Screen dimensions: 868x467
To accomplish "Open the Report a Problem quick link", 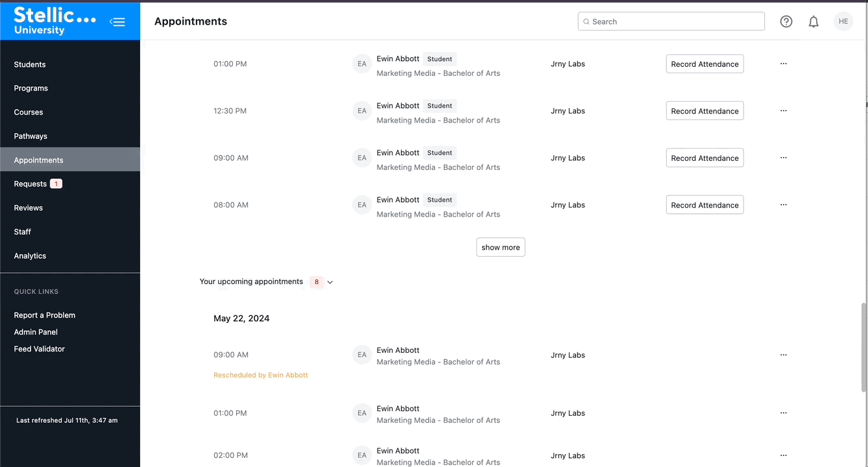I will click(x=45, y=315).
